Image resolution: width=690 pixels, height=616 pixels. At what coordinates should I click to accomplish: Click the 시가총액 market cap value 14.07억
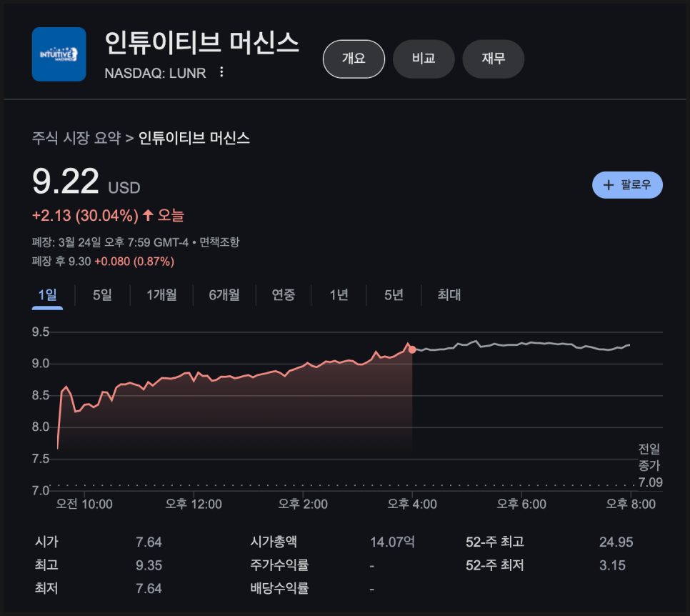click(x=393, y=542)
